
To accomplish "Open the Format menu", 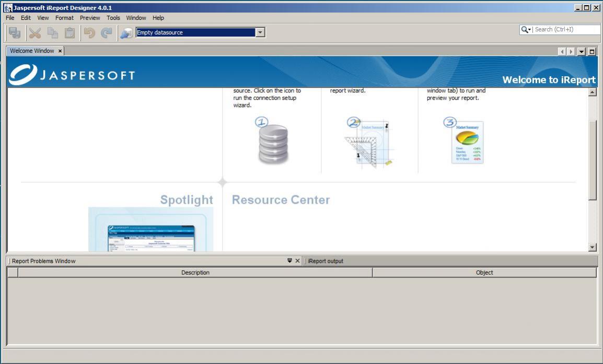I will point(64,18).
